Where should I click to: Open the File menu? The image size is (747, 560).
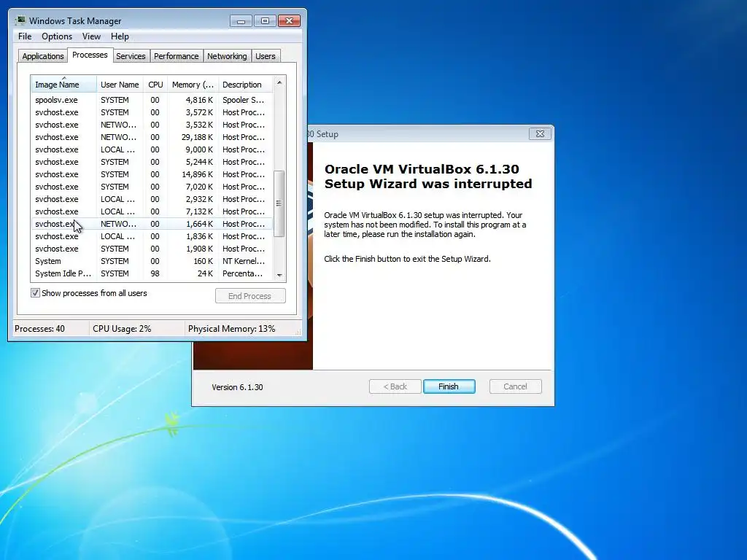(25, 36)
